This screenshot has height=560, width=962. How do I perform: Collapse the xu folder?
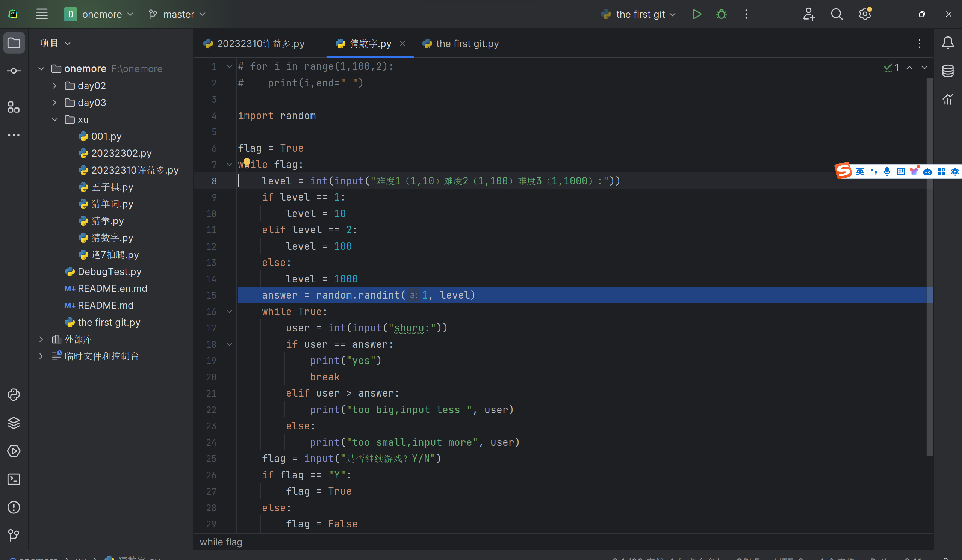(54, 119)
